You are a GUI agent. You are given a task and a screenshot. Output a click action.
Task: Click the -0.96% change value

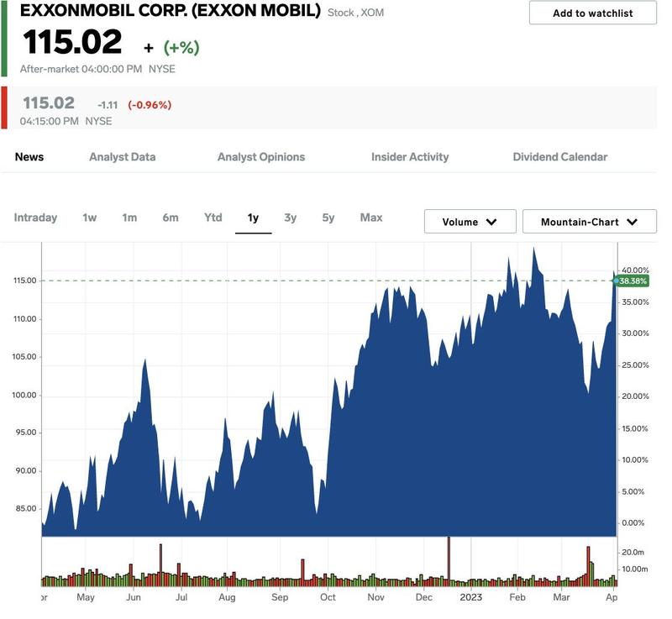point(150,105)
